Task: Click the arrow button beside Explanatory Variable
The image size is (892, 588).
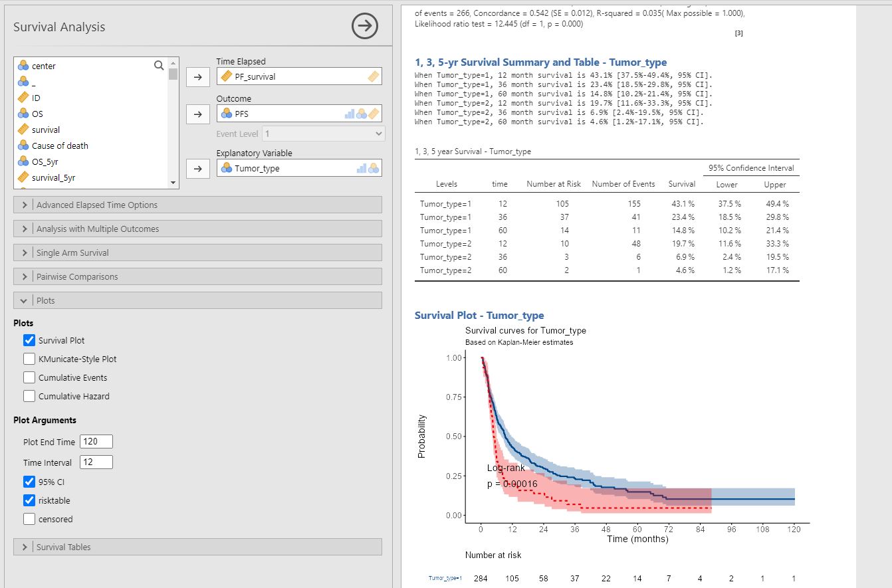Action: tap(197, 168)
